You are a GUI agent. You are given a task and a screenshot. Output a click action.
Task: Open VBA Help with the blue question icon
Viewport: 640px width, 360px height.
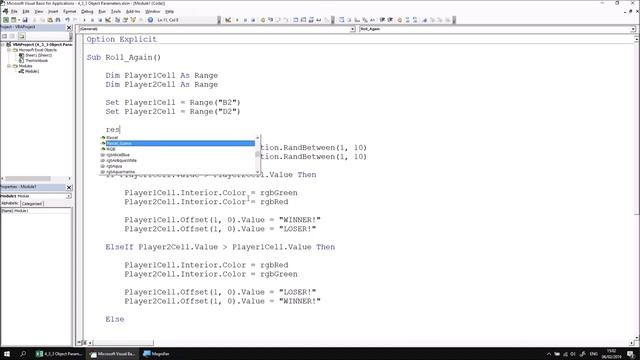pyautogui.click(x=150, y=20)
